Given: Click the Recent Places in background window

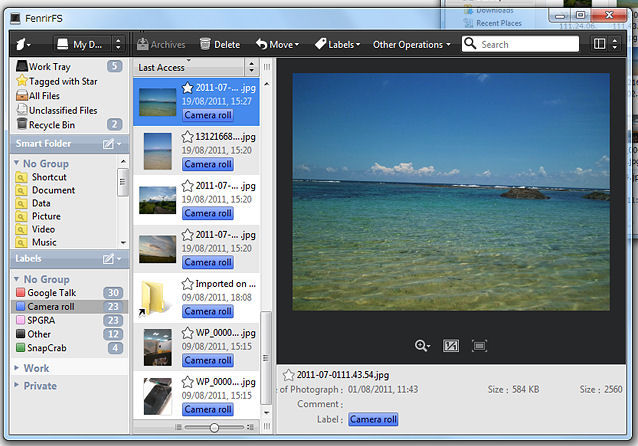Looking at the screenshot, I should 498,23.
